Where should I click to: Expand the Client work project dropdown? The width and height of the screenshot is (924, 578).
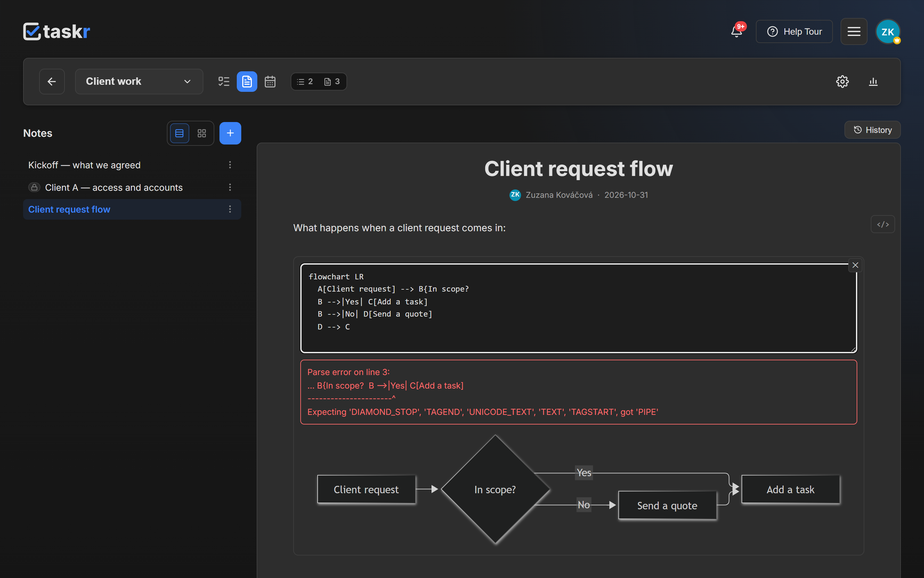click(x=139, y=82)
